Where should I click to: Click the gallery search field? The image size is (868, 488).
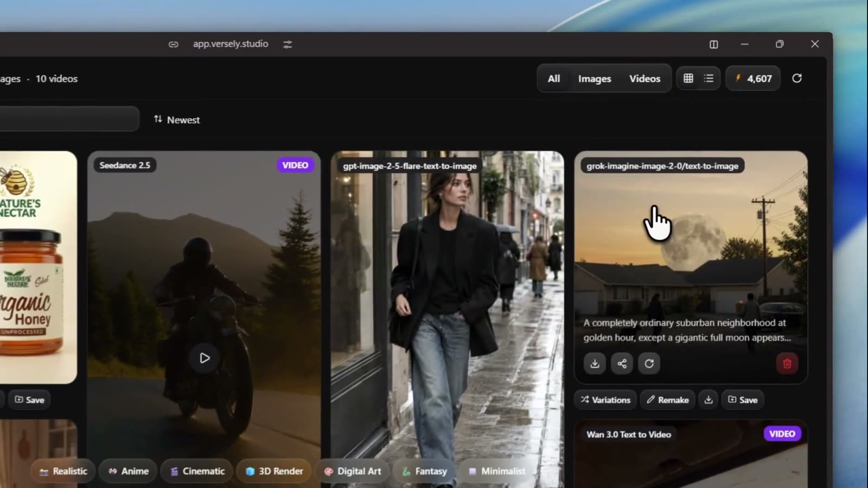(69, 119)
